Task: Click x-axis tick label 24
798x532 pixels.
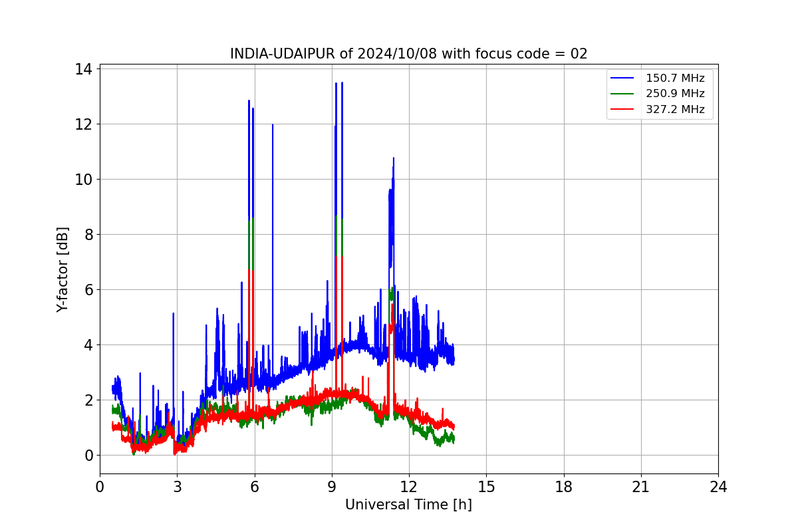Action: pyautogui.click(x=718, y=487)
